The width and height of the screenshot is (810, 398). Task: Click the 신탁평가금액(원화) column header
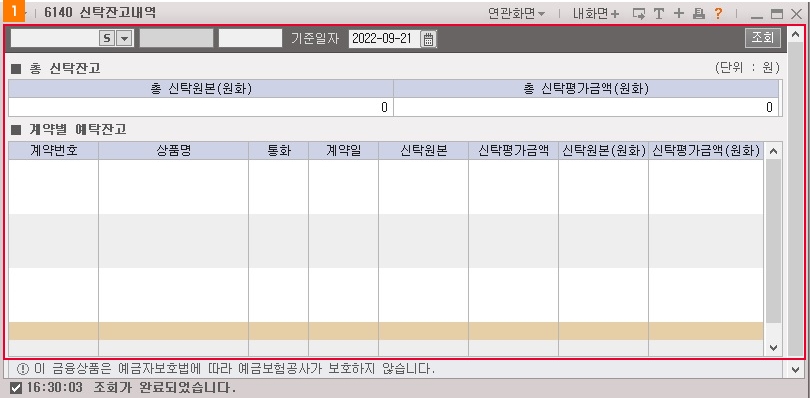[706, 150]
